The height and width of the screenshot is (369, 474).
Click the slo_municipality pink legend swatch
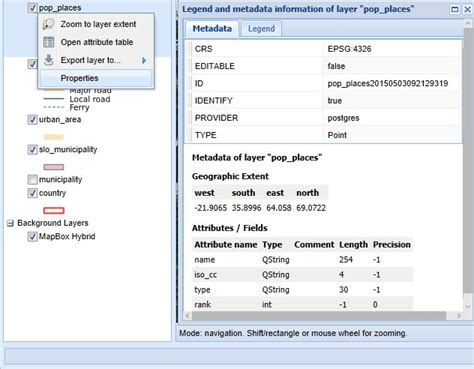coord(54,167)
